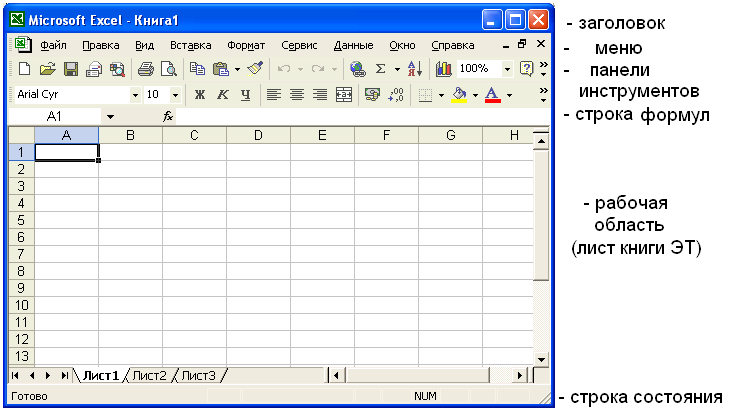
Task: Click the AutoSum sigma icon
Action: pos(381,69)
